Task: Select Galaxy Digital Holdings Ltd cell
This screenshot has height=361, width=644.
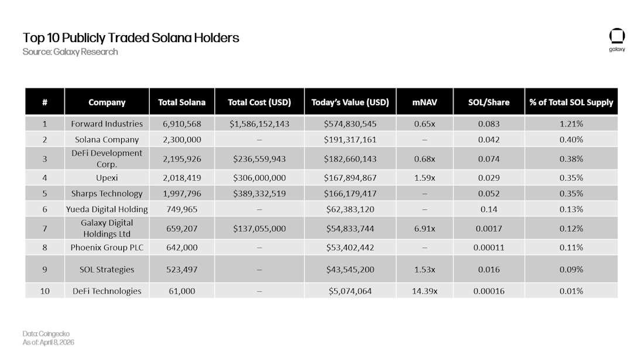Action: click(x=107, y=228)
